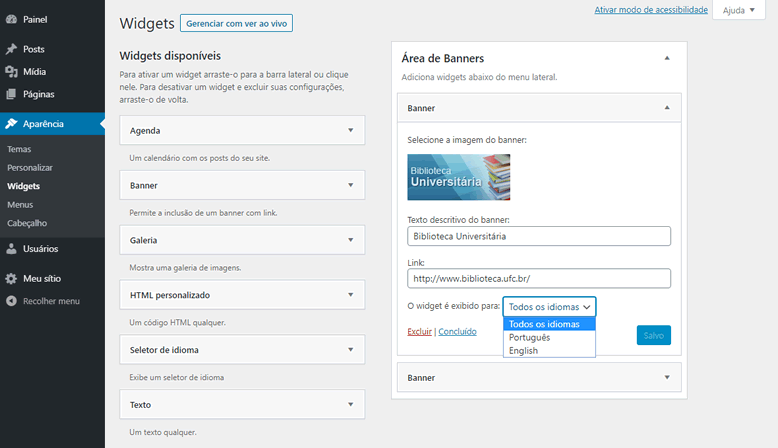Click the Painel dashboard icon
Screen dimensions: 778x448
pyautogui.click(x=11, y=19)
